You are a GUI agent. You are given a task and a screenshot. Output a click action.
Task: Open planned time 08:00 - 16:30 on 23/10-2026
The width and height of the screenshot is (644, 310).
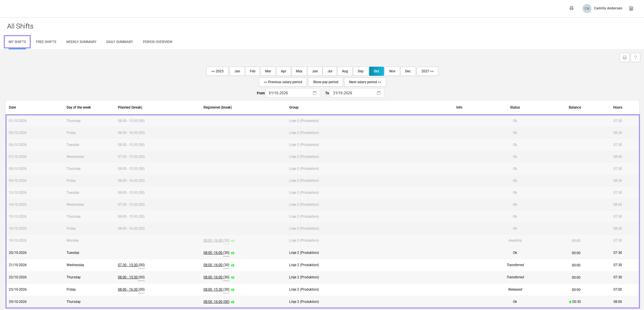[x=131, y=289]
